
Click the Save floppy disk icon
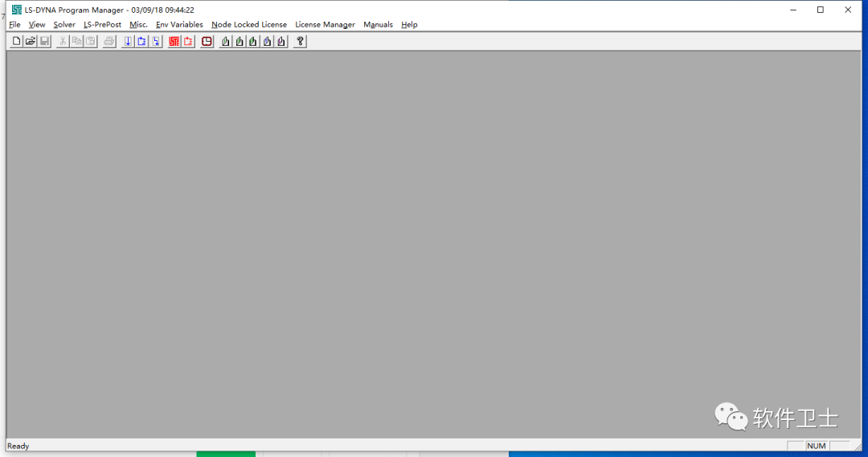tap(44, 41)
